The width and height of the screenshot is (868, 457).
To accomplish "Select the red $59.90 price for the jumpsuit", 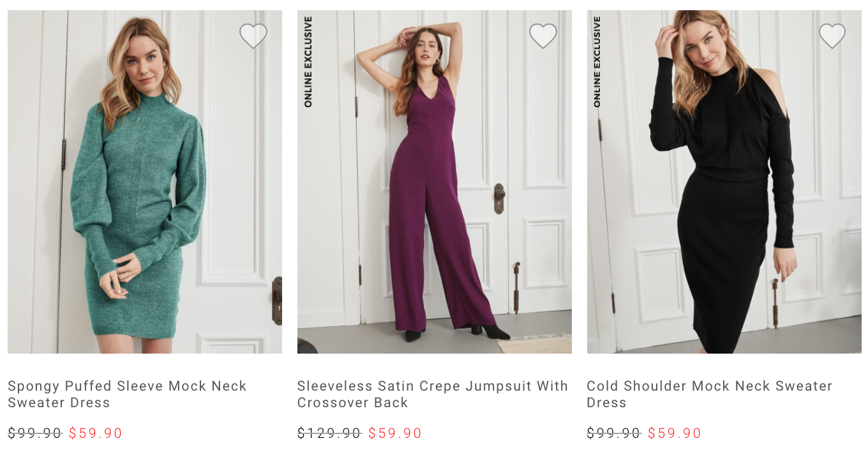I will tap(395, 433).
